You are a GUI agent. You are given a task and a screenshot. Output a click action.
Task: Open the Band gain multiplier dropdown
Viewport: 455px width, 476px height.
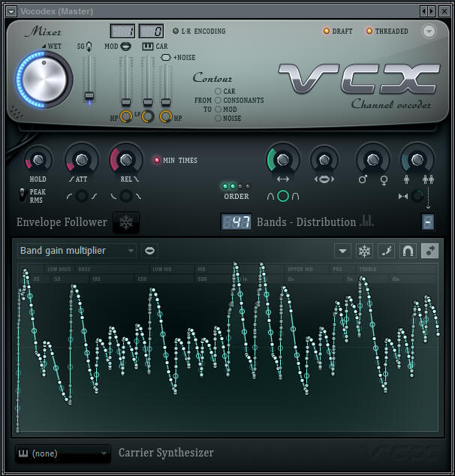pyautogui.click(x=77, y=251)
